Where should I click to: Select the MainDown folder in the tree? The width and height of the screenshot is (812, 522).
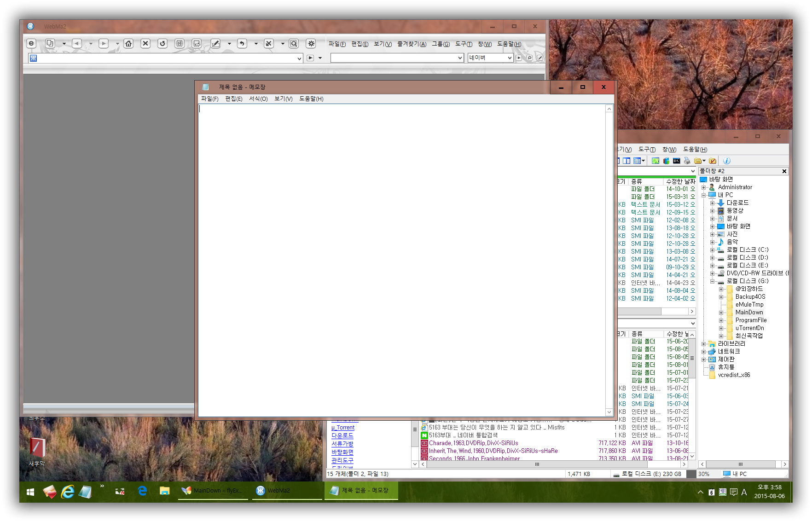(x=749, y=313)
